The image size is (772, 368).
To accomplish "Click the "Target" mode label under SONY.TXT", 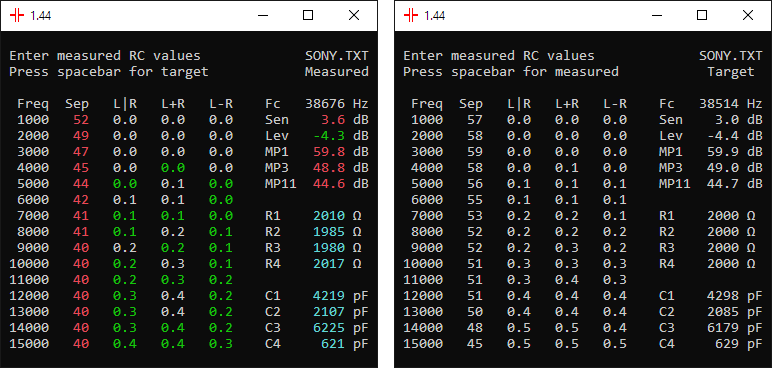I will click(731, 72).
